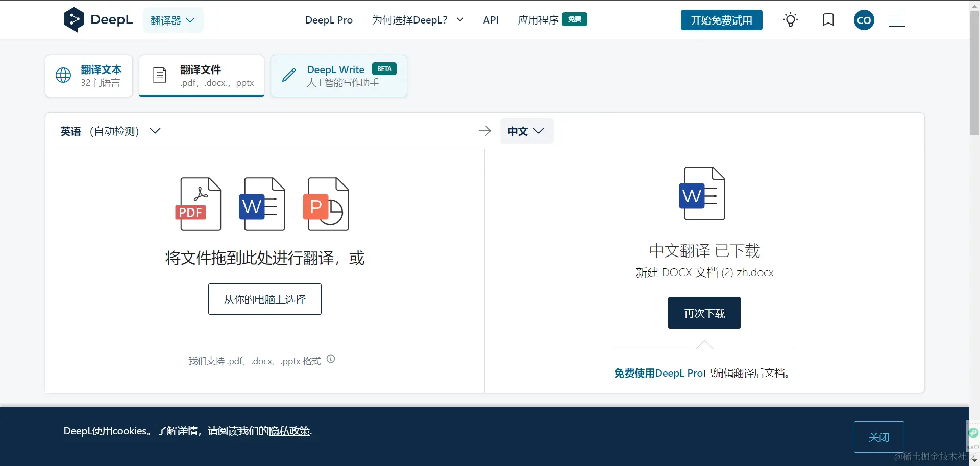Open the 免费使用DeepL Pro link

[658, 373]
